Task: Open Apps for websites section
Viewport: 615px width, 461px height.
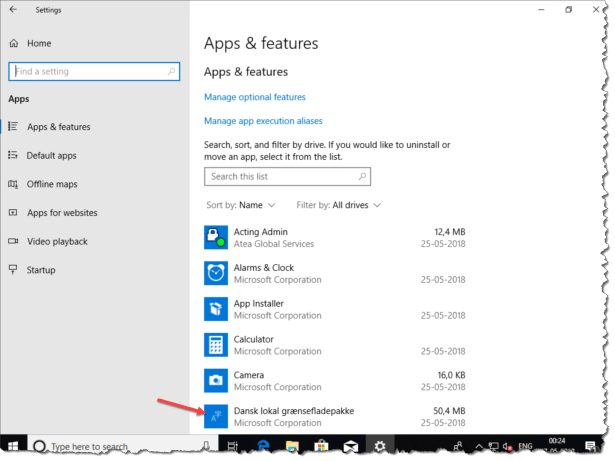Action: click(62, 213)
